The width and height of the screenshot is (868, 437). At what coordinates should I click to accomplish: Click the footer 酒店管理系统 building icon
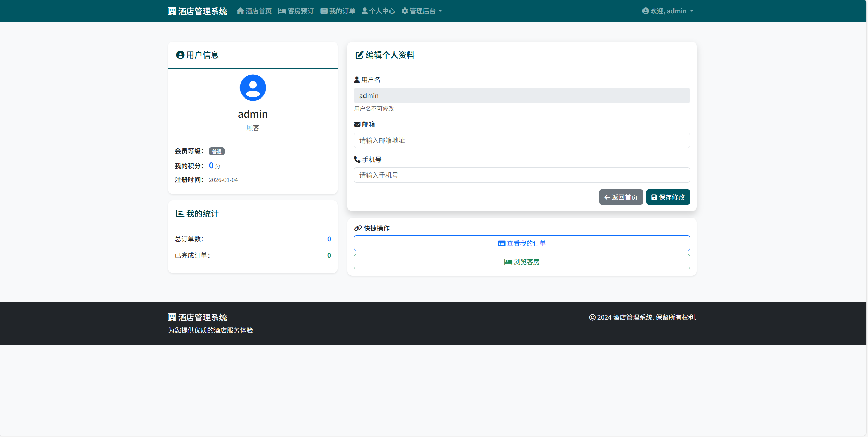(172, 317)
